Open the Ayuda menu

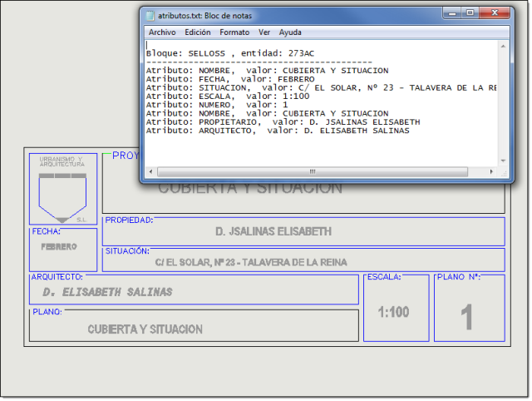click(x=290, y=32)
